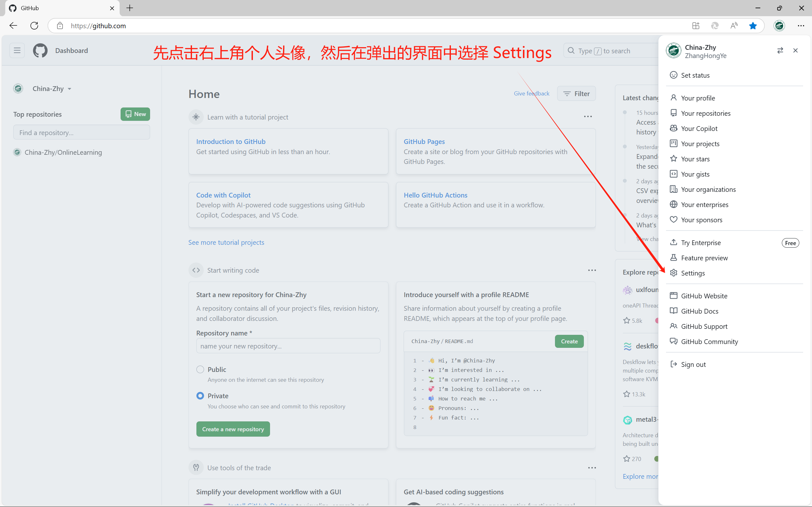Select the Private repository option
The width and height of the screenshot is (812, 507).
tap(200, 396)
